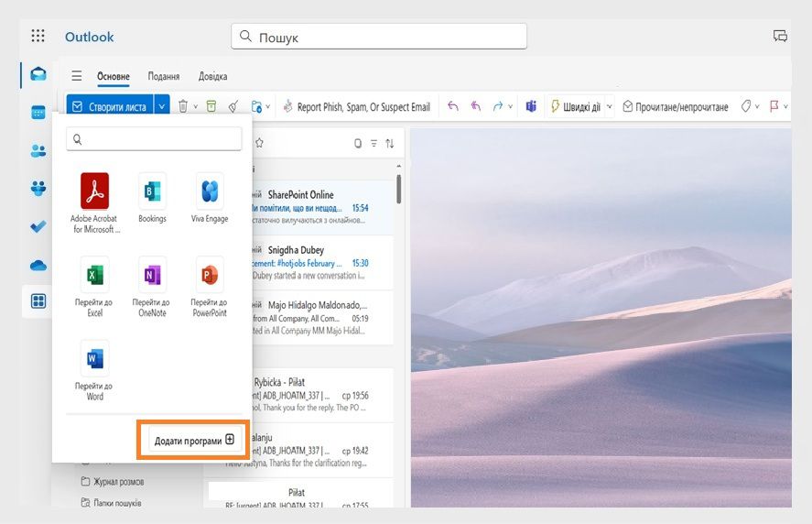
Task: Click the Move to folder icon
Action: click(x=256, y=106)
